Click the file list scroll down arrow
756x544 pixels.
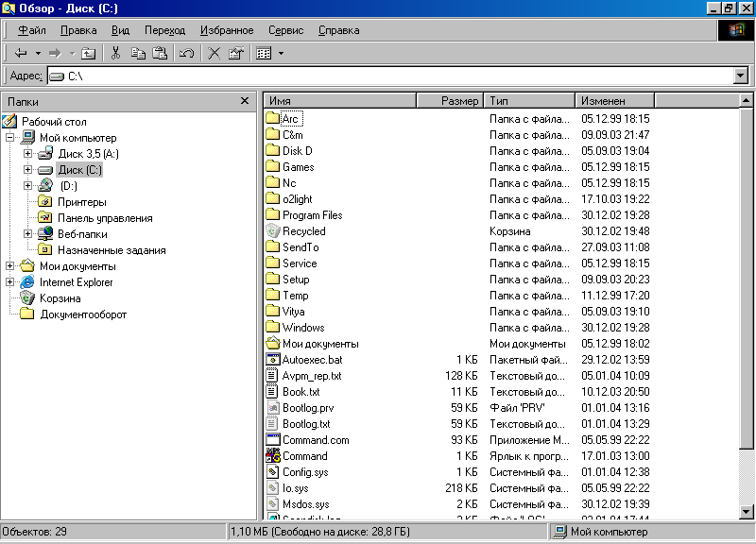(x=746, y=512)
